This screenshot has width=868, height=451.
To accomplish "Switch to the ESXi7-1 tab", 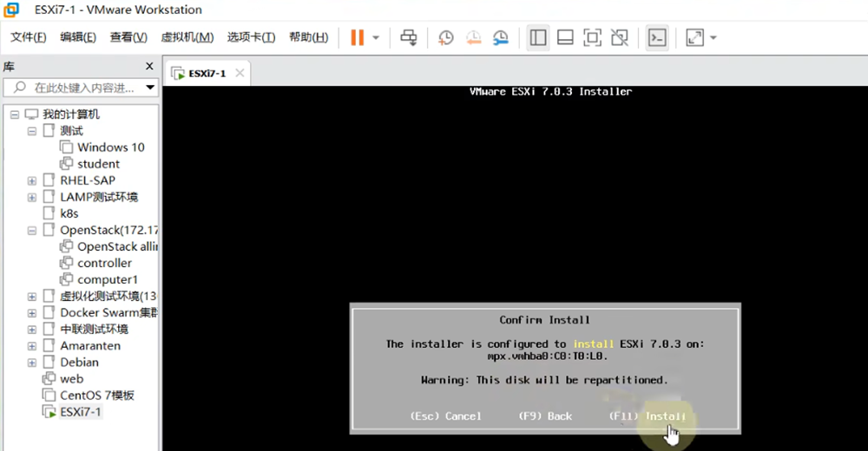I will [x=207, y=74].
